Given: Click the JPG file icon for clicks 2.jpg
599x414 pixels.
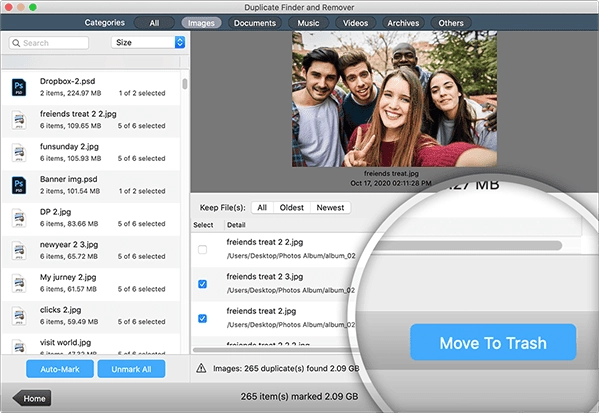Looking at the screenshot, I should [x=19, y=316].
